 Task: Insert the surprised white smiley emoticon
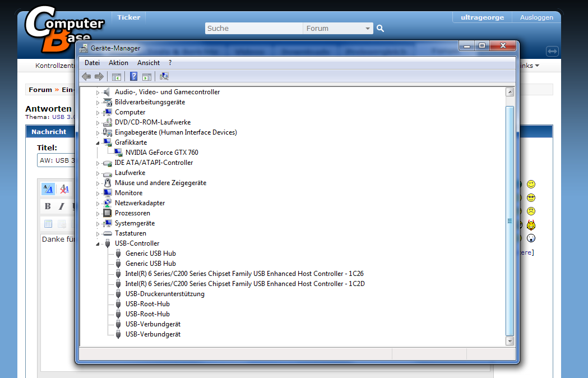pyautogui.click(x=531, y=238)
